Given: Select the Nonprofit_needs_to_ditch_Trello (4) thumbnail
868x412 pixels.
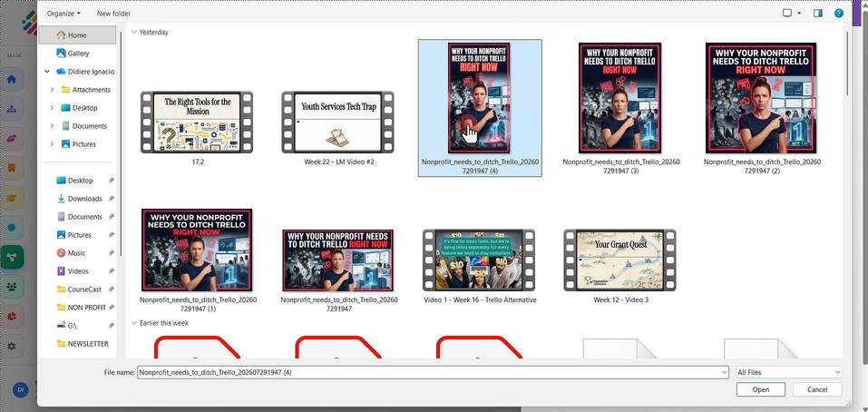Looking at the screenshot, I should (480, 97).
